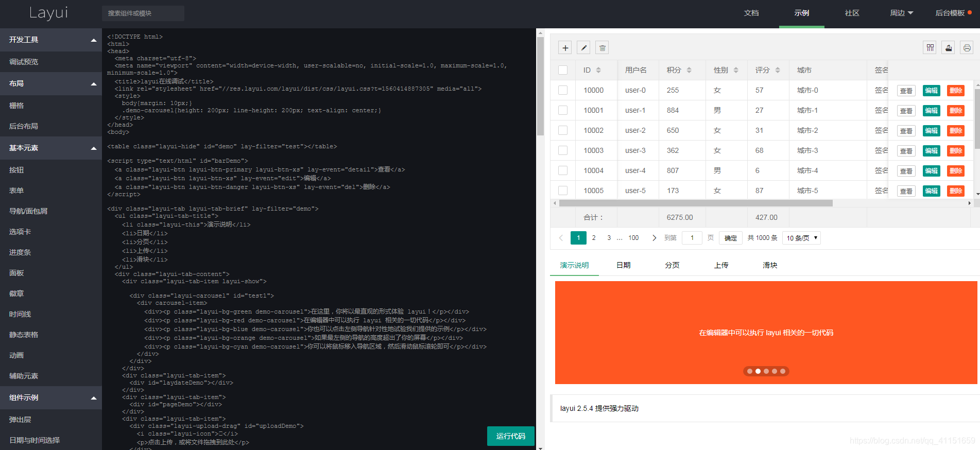Switch to the 日期 tab
The image size is (980, 450).
click(x=624, y=265)
